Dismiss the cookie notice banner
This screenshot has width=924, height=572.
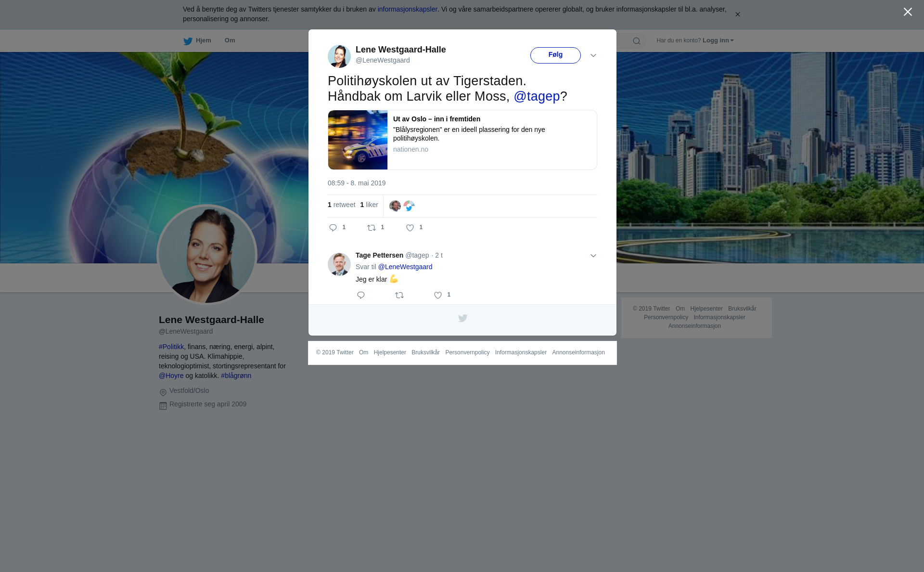[737, 14]
